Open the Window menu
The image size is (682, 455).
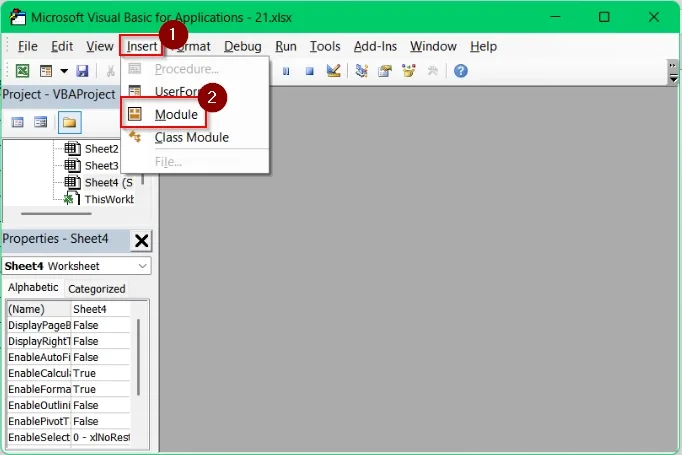(433, 46)
